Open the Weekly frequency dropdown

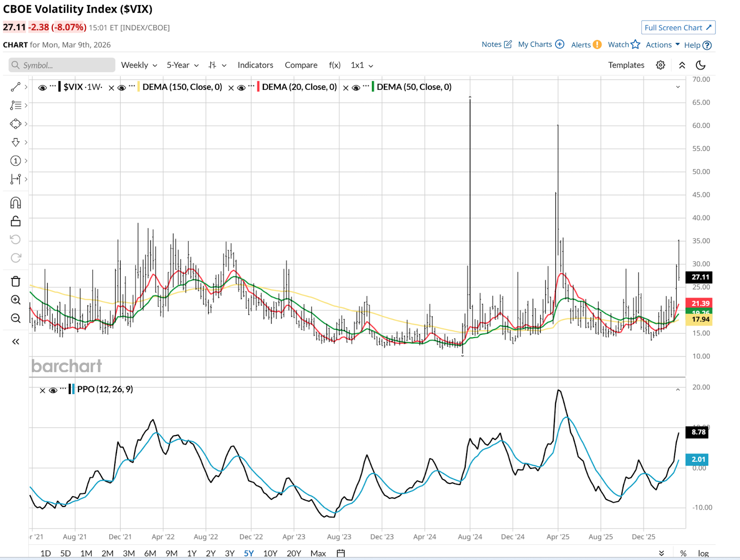139,65
